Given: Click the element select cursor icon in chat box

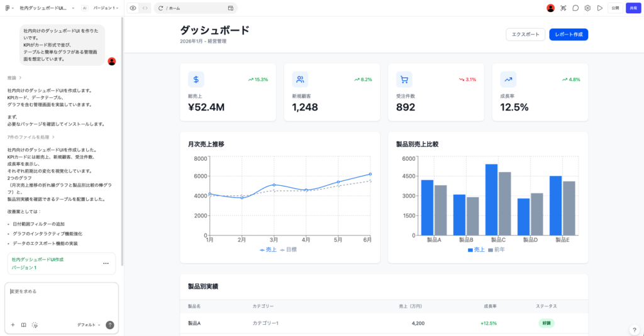Looking at the screenshot, I should click(35, 325).
